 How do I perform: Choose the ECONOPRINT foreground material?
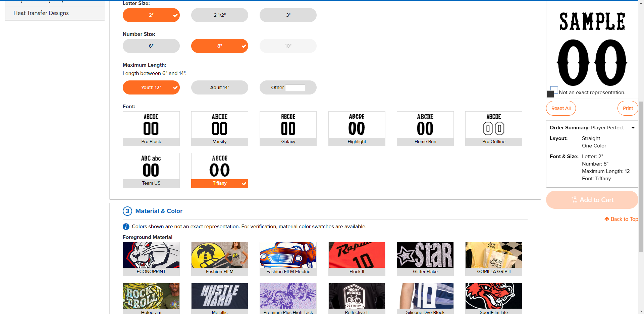click(x=151, y=258)
